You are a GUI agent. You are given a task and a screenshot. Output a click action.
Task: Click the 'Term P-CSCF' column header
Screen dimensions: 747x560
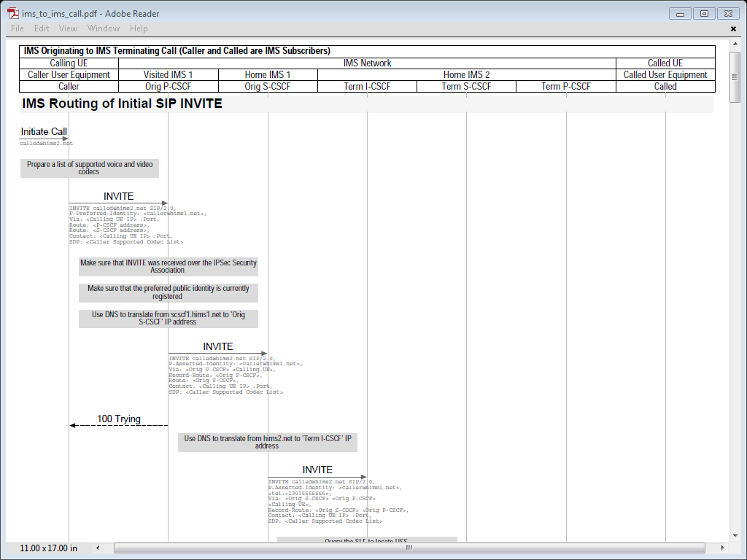pos(566,87)
